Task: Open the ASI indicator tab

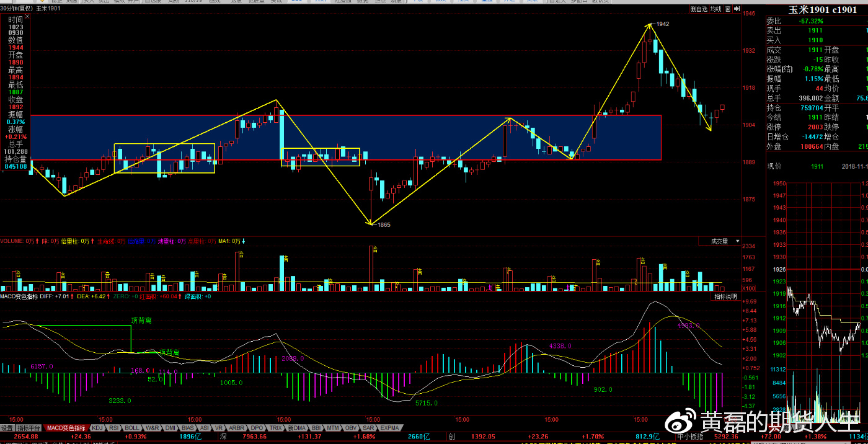Action: 205,428
